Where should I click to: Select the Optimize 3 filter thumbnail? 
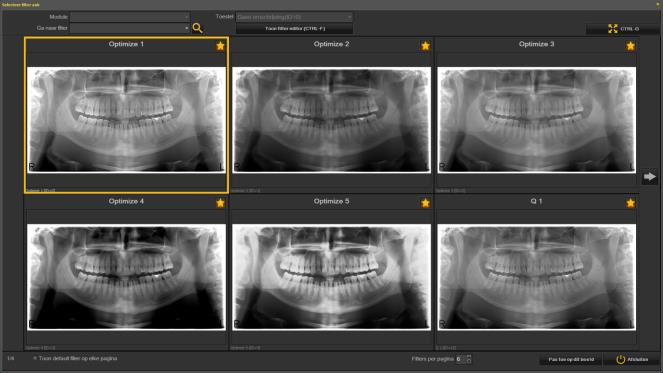[537, 120]
